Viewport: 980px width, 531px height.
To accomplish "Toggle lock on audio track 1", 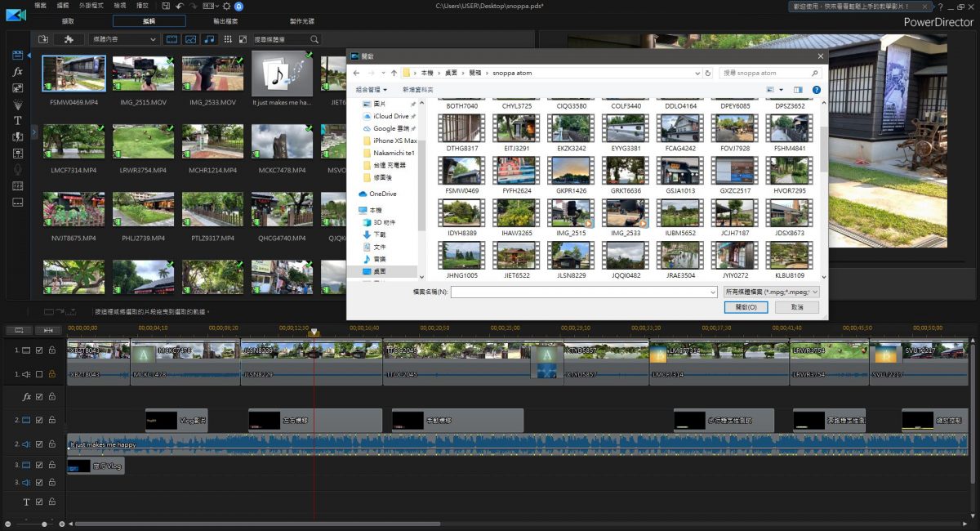I will [x=51, y=374].
